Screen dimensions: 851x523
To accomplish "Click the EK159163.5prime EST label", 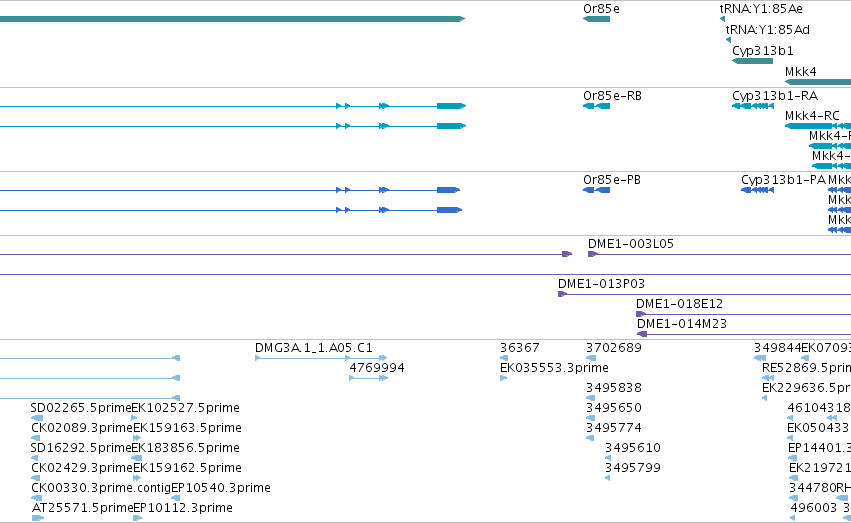I will pyautogui.click(x=187, y=428).
